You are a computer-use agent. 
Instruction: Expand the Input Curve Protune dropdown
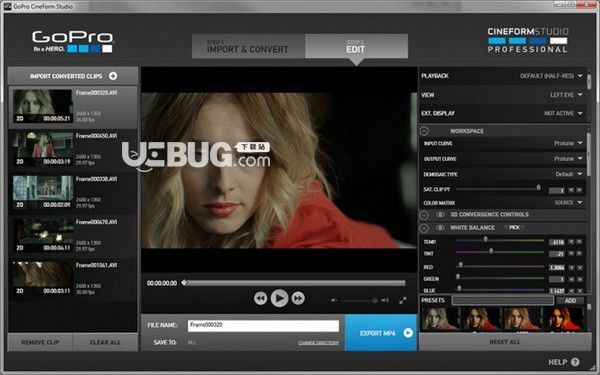[x=568, y=143]
